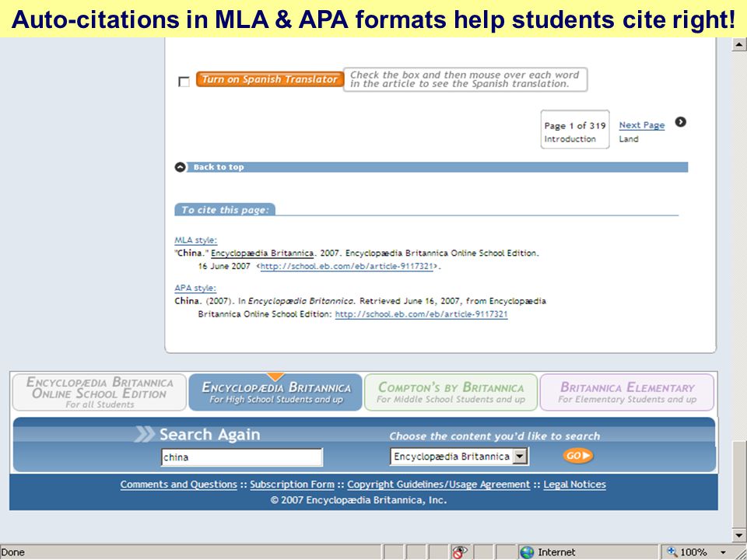Click the vertical scrollbar thumb

(x=739, y=485)
